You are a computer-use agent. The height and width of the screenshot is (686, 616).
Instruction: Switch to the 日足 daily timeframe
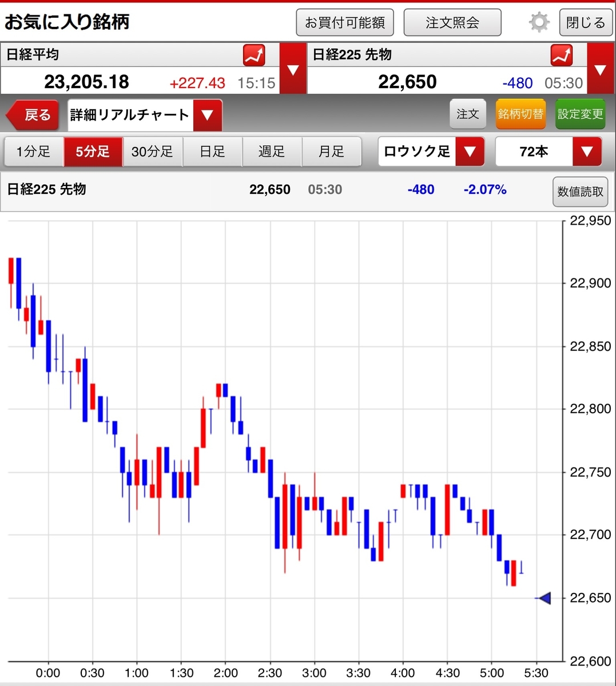[212, 151]
